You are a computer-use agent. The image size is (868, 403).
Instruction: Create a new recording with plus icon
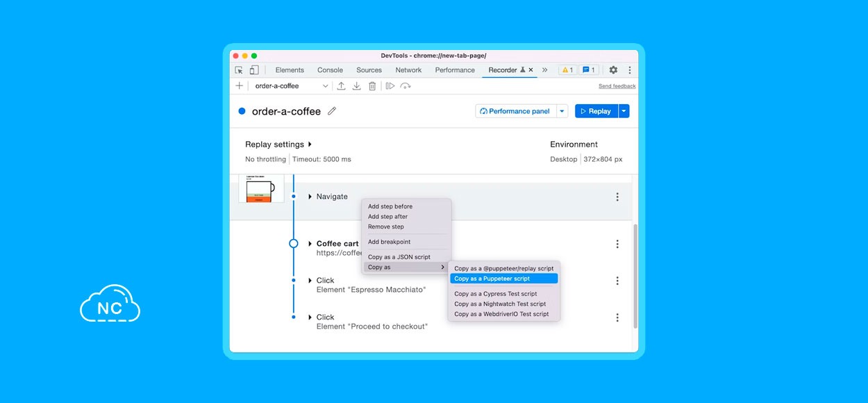240,85
